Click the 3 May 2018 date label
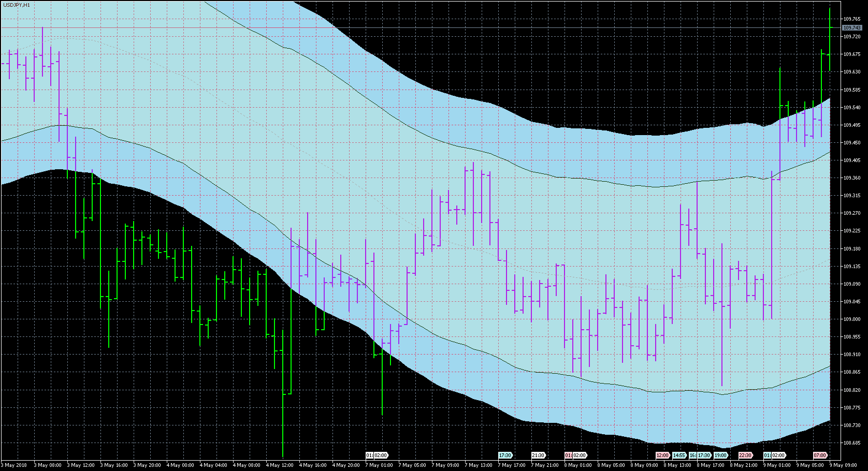 [14, 465]
